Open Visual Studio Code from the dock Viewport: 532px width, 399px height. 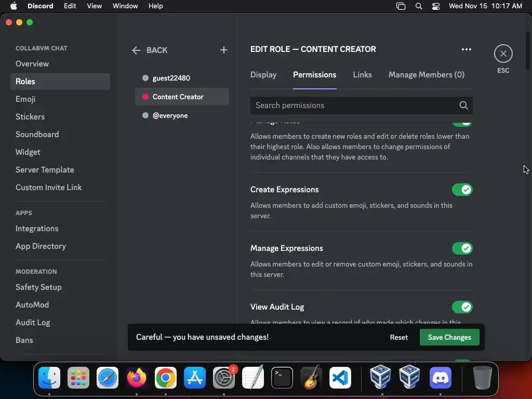coord(340,378)
